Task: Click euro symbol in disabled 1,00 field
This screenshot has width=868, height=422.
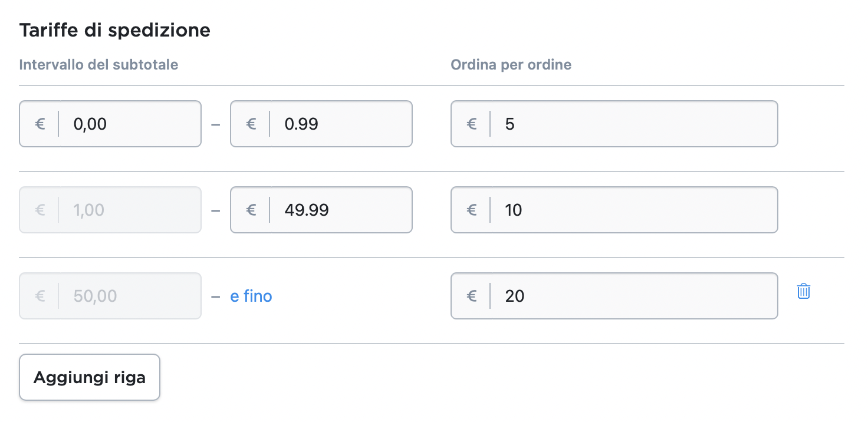Action: point(40,210)
